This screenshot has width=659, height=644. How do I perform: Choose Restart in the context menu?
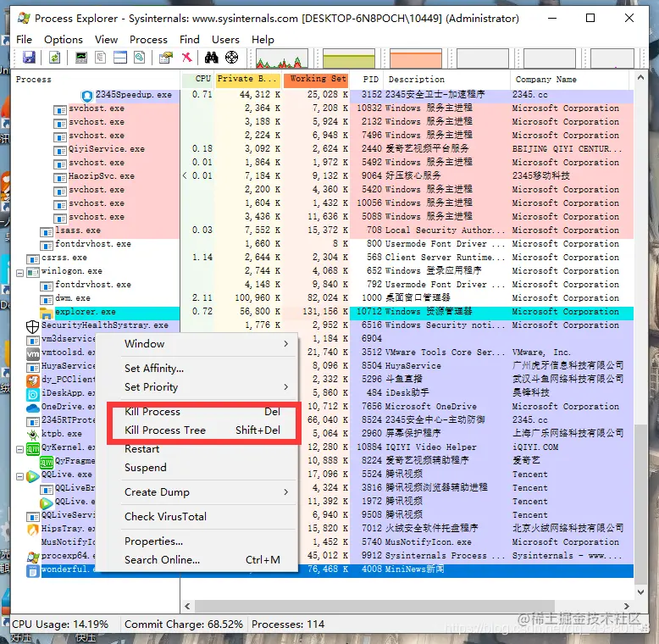203,449
